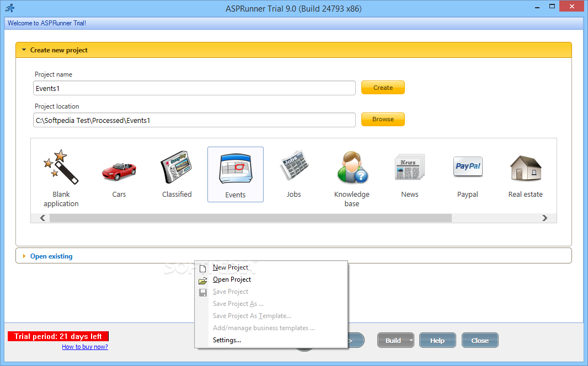This screenshot has height=366, width=588.
Task: Click the New Project page icon in menu
Action: [x=203, y=268]
